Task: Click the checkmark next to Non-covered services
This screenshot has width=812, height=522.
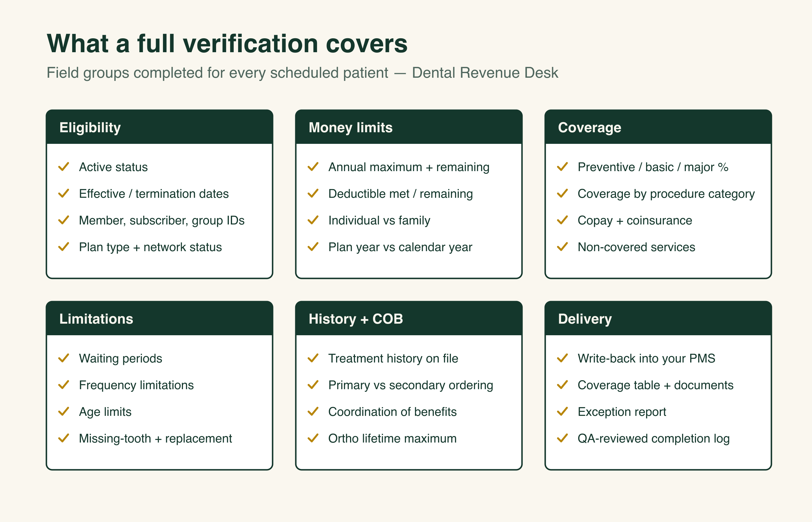Action: tap(563, 247)
